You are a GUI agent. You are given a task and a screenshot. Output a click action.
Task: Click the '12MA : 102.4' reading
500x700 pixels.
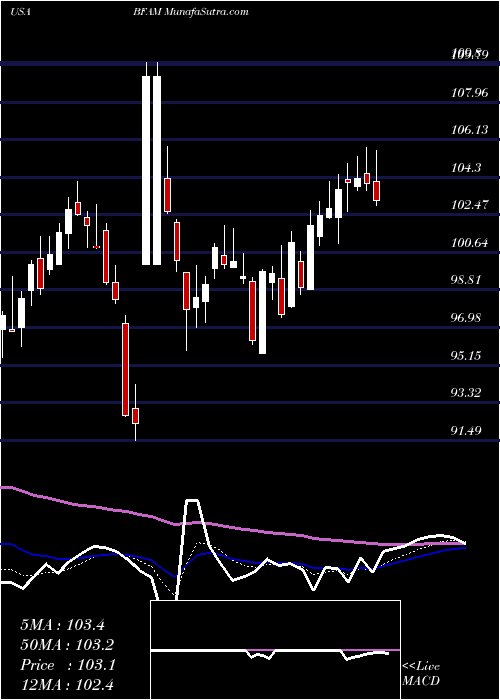67,685
